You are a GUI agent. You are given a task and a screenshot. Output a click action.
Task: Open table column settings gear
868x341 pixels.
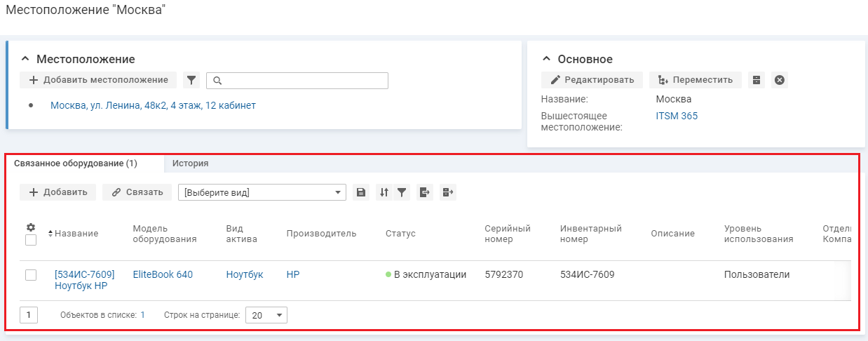tap(31, 227)
